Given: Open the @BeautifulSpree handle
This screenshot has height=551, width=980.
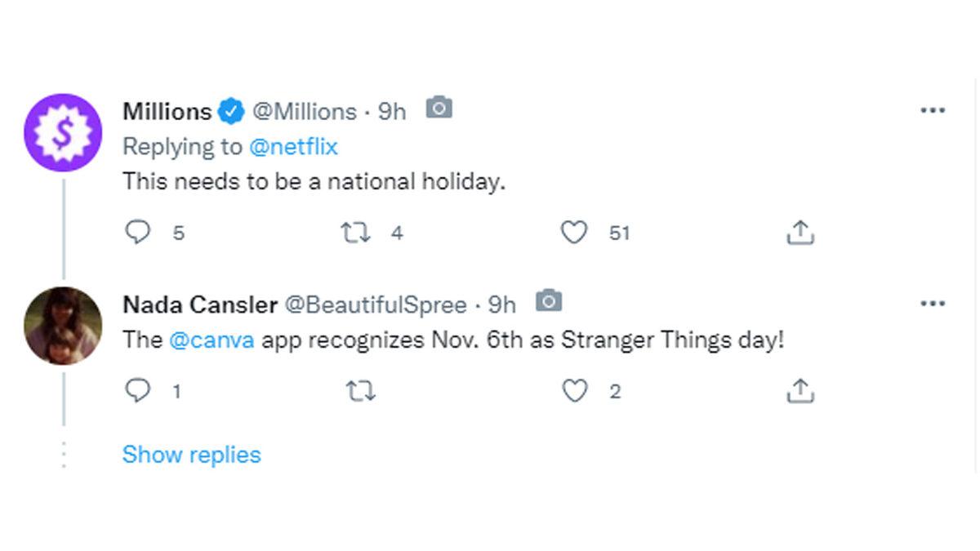Looking at the screenshot, I should pos(375,305).
